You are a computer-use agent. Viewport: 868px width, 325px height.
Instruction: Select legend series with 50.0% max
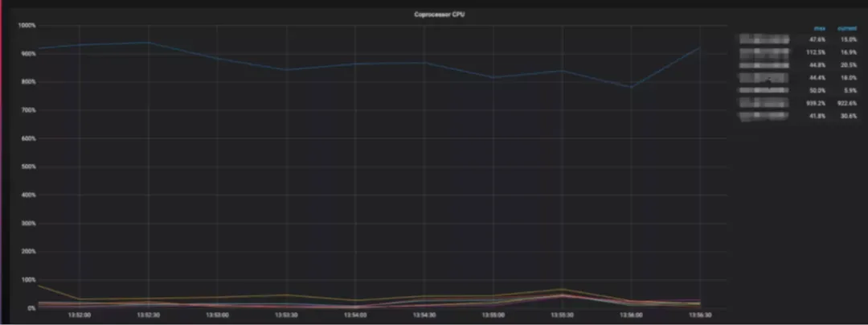click(x=763, y=91)
